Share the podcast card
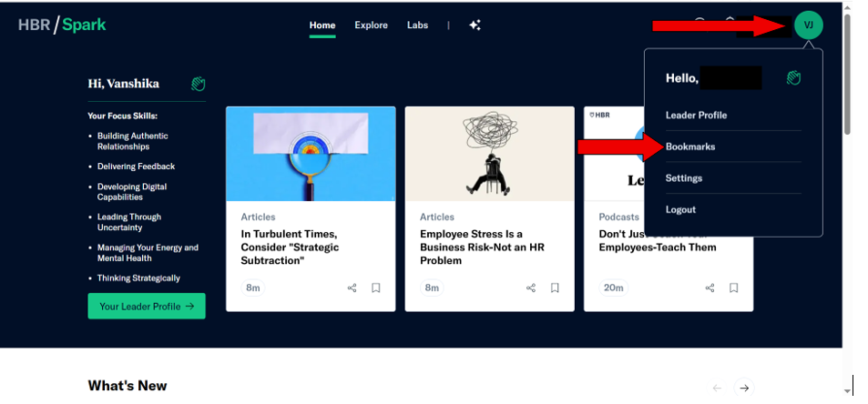This screenshot has height=404, width=868. coord(710,288)
